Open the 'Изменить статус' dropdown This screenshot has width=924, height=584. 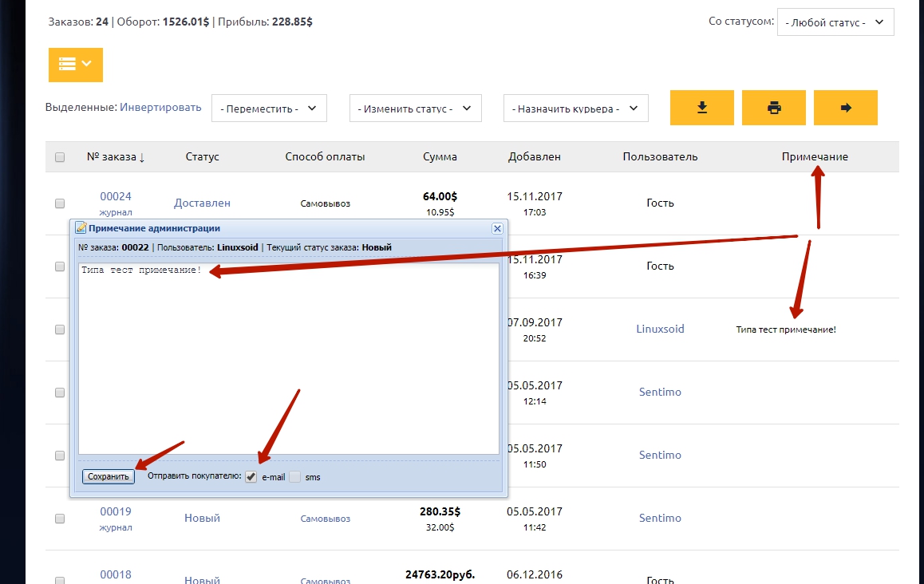coord(415,109)
